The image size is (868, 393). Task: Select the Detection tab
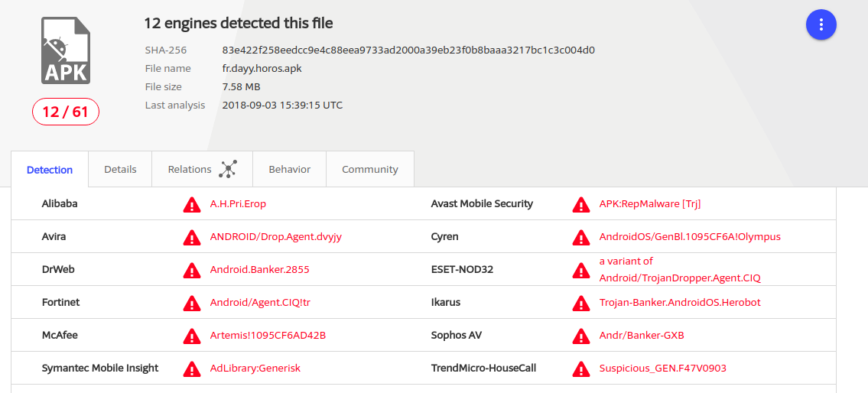coord(50,170)
